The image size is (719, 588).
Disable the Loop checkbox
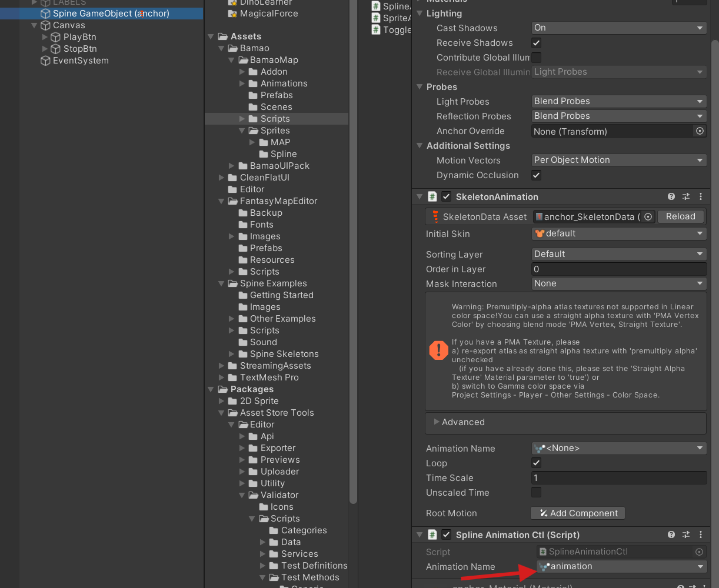(x=536, y=463)
